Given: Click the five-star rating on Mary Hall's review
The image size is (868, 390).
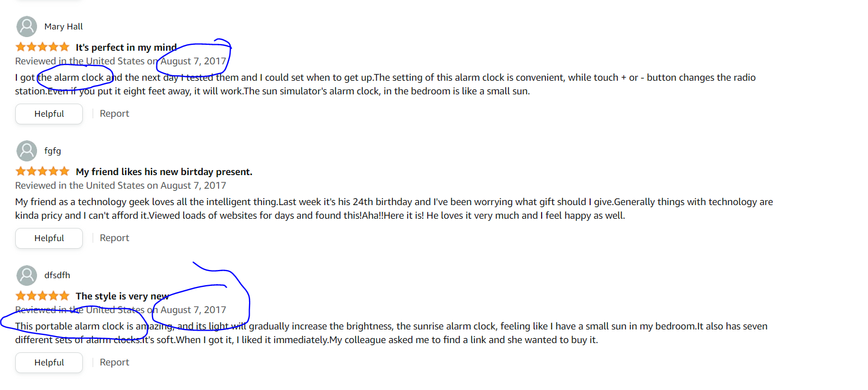Looking at the screenshot, I should (x=43, y=47).
